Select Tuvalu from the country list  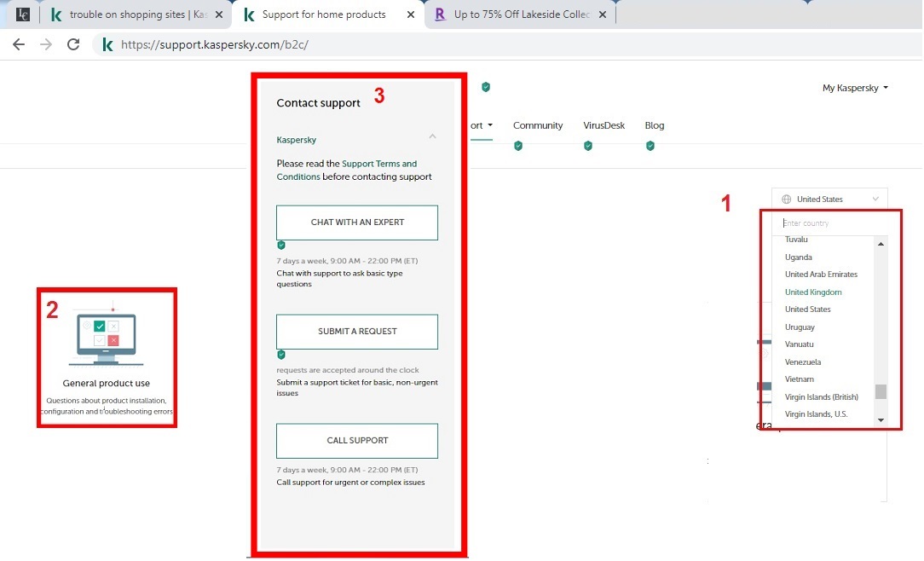point(796,240)
